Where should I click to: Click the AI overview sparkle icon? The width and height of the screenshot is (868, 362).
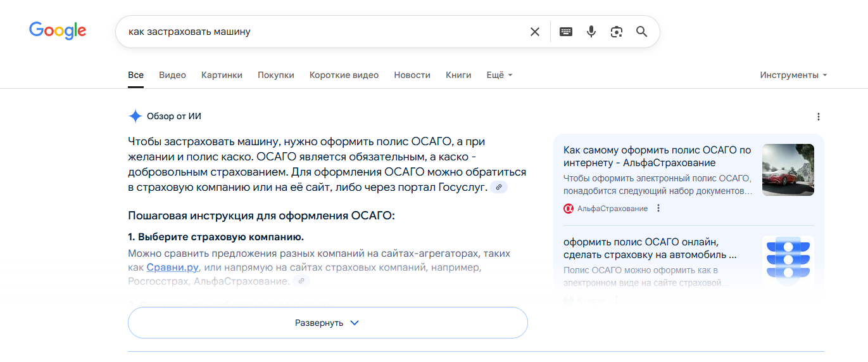(x=135, y=116)
